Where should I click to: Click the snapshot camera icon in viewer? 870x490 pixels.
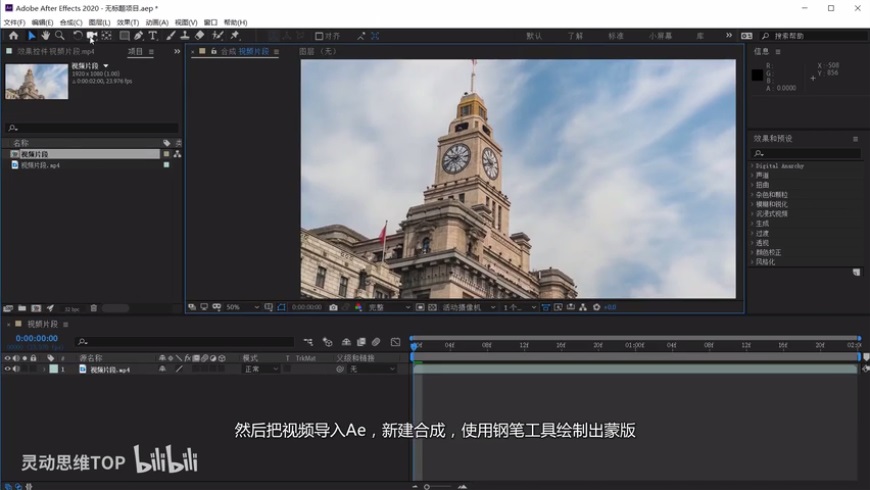tap(333, 307)
